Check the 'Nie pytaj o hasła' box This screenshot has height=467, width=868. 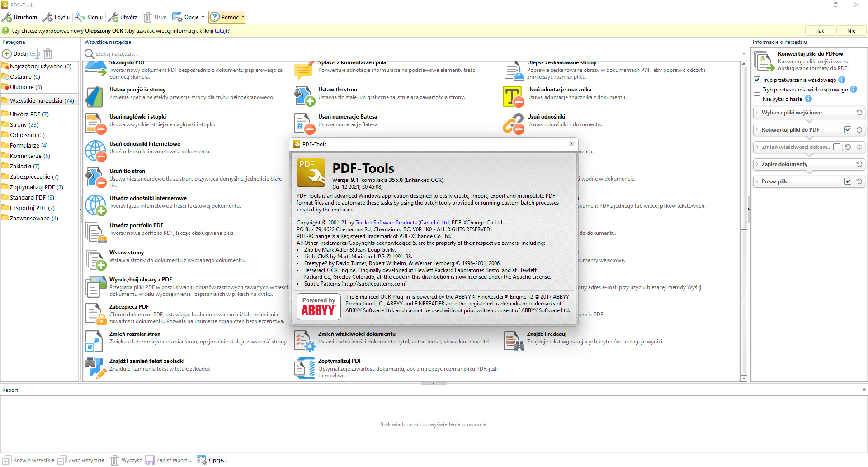coord(757,99)
